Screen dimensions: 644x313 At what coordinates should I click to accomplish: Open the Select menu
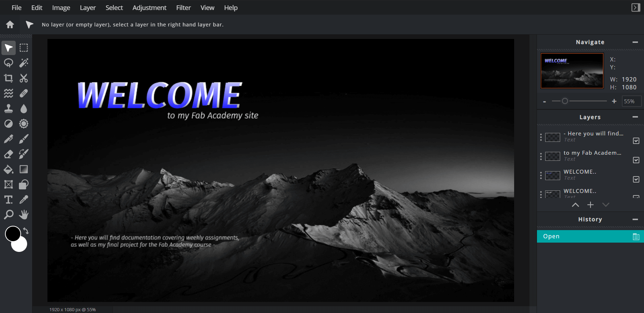click(x=114, y=8)
